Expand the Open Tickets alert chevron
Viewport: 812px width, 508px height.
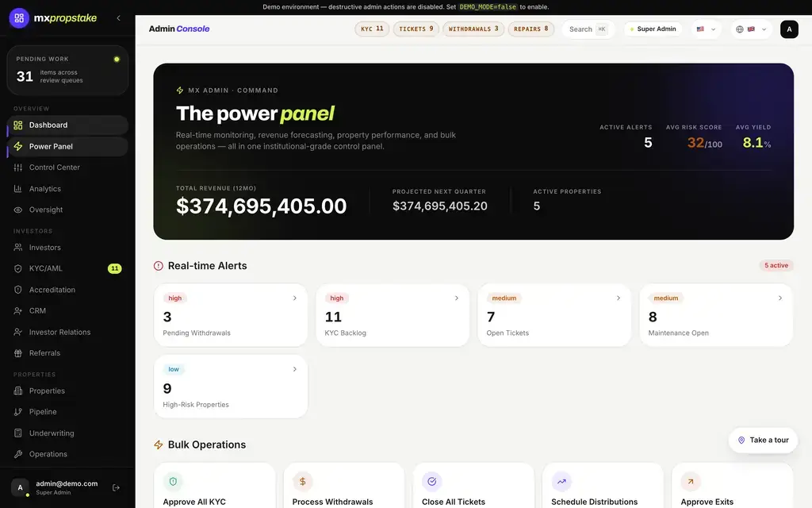pyautogui.click(x=619, y=298)
